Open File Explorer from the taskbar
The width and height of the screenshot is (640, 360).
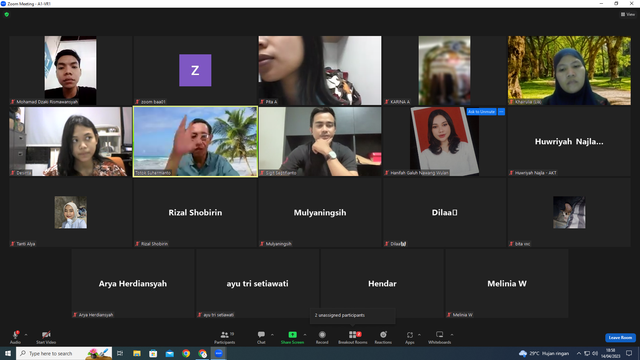point(137,353)
